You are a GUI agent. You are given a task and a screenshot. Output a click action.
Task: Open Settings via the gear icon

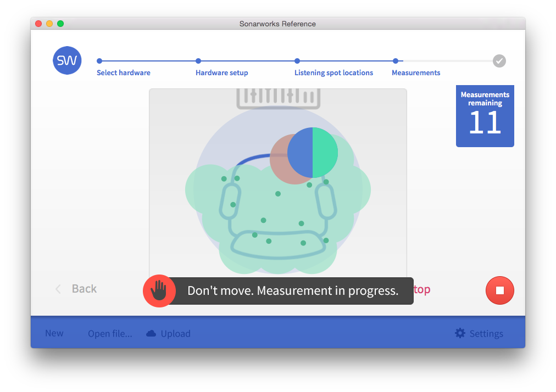(x=460, y=333)
